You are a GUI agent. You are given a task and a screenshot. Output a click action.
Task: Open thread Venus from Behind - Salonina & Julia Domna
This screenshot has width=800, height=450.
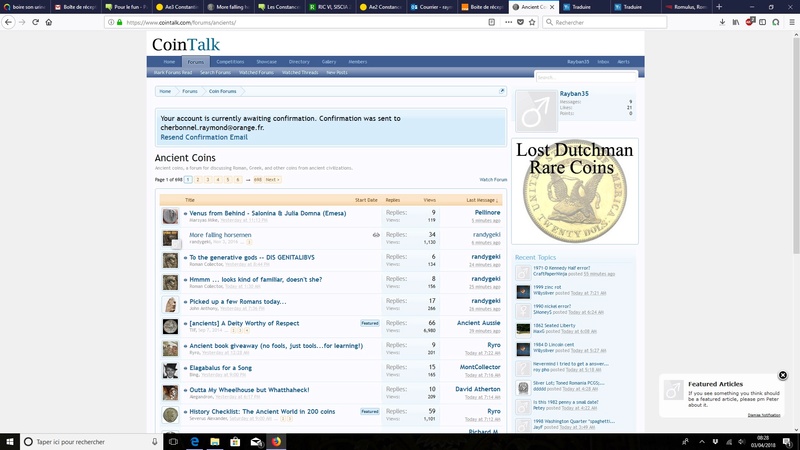pos(267,213)
